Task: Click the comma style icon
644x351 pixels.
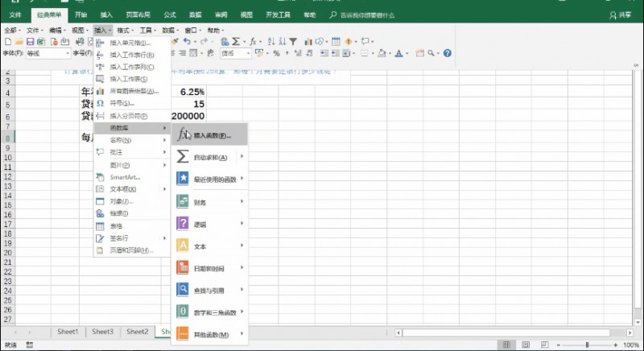Action: (x=287, y=53)
